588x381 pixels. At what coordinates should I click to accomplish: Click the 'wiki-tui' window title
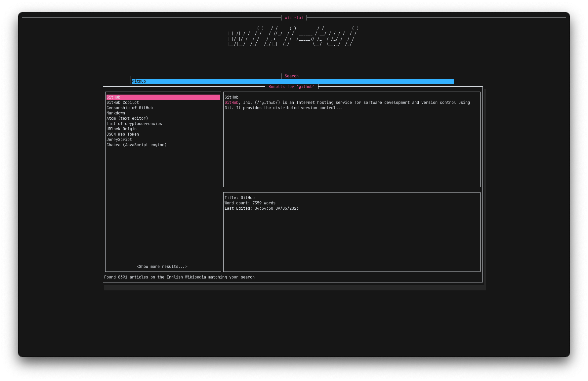(x=294, y=18)
